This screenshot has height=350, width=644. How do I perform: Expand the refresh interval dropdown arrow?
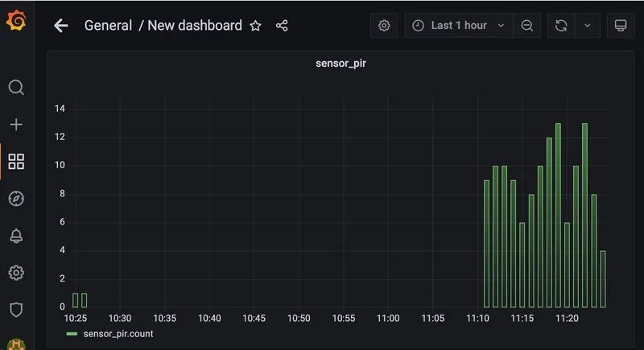click(x=588, y=26)
